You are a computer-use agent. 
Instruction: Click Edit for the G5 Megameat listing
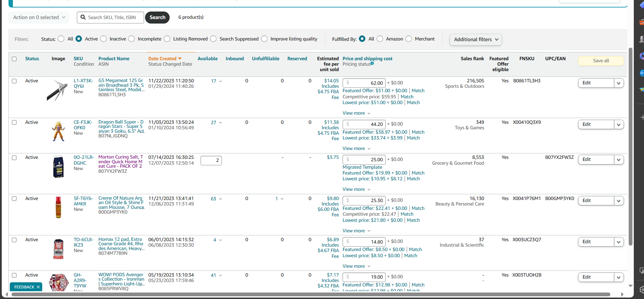(x=596, y=83)
